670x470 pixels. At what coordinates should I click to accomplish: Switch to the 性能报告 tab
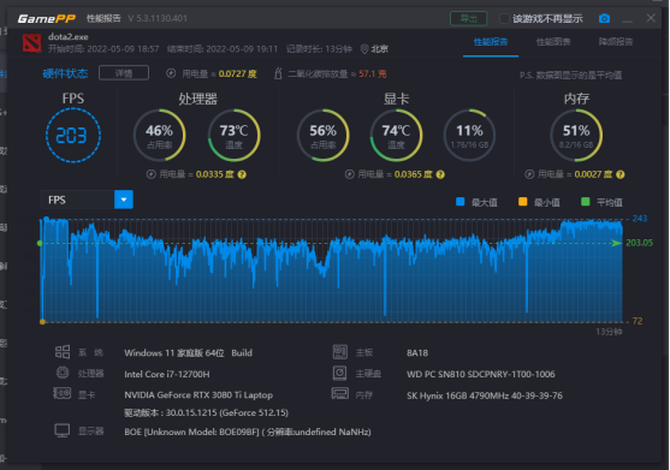click(491, 42)
